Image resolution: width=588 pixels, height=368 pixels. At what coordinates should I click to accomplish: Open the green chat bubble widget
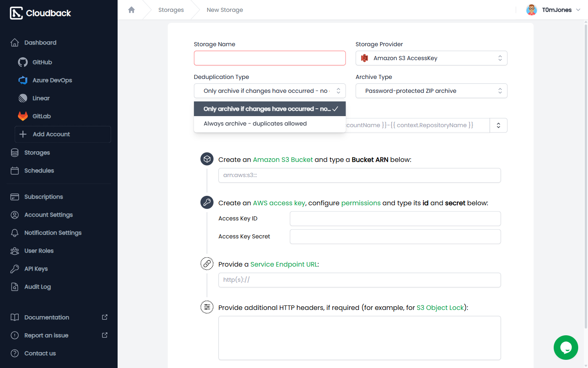(566, 348)
